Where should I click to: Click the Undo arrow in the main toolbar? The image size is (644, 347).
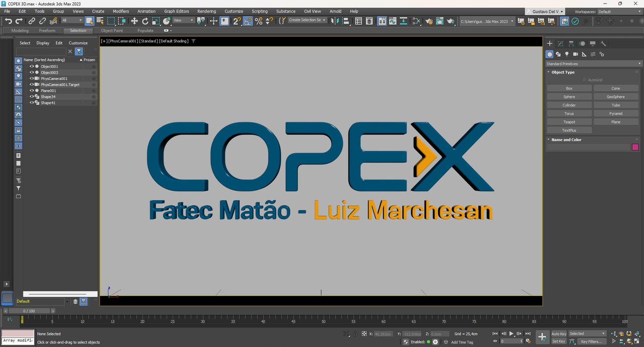[x=8, y=21]
